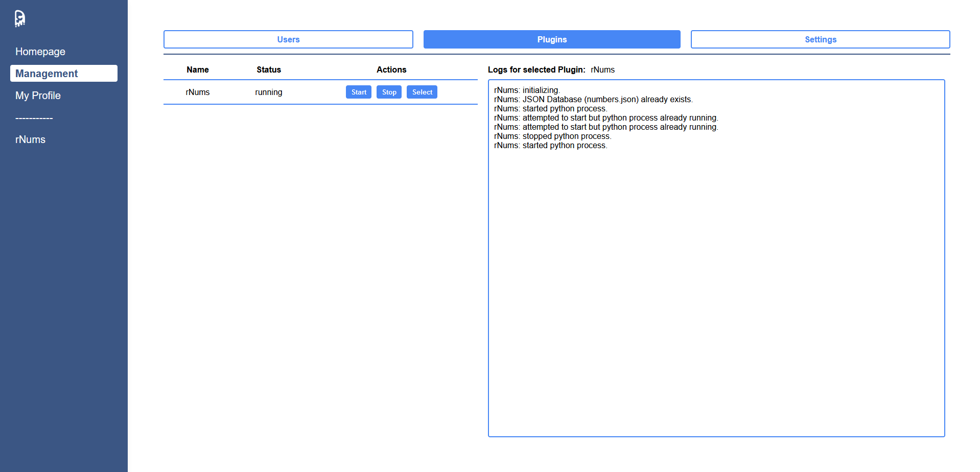Click the app logo in the sidebar
Viewport: 980px width, 472px height.
click(20, 18)
